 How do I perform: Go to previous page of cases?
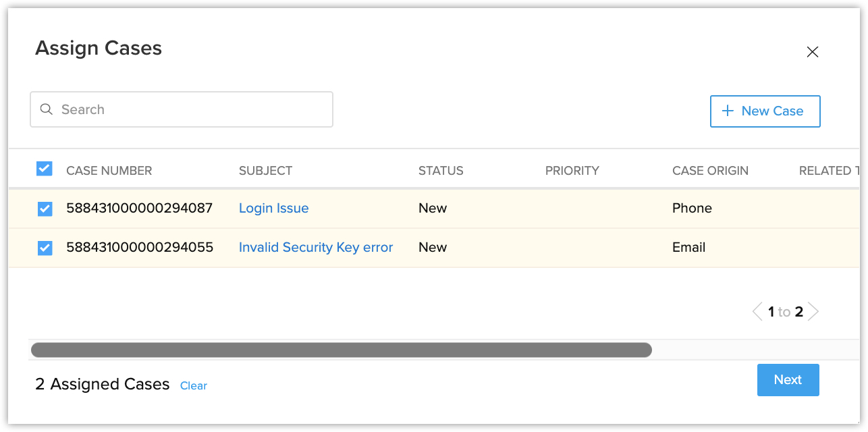(757, 312)
